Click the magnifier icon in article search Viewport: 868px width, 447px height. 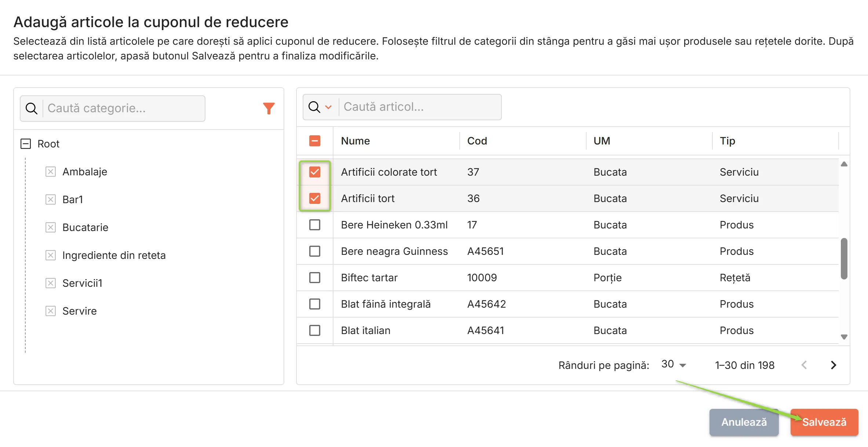[x=314, y=107]
